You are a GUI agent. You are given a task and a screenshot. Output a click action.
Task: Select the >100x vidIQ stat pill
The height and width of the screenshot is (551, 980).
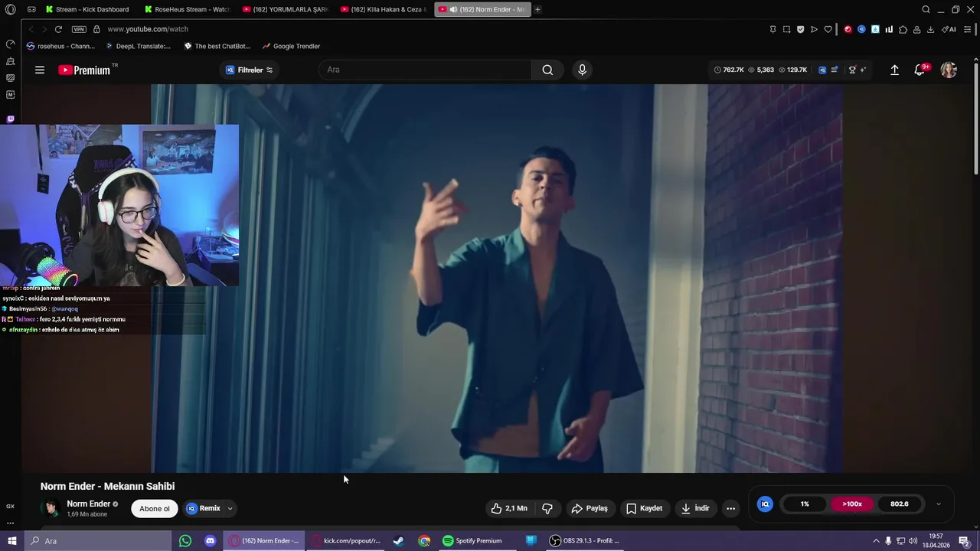tap(852, 504)
